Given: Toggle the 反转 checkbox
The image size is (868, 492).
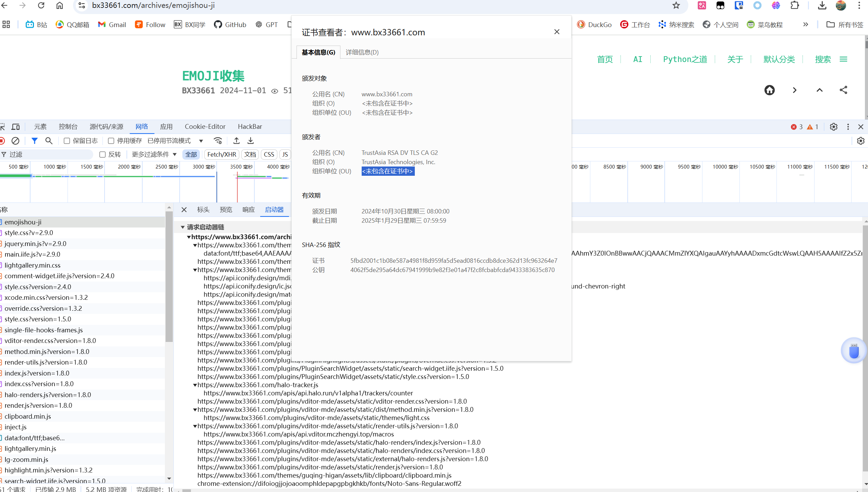Looking at the screenshot, I should tap(103, 155).
